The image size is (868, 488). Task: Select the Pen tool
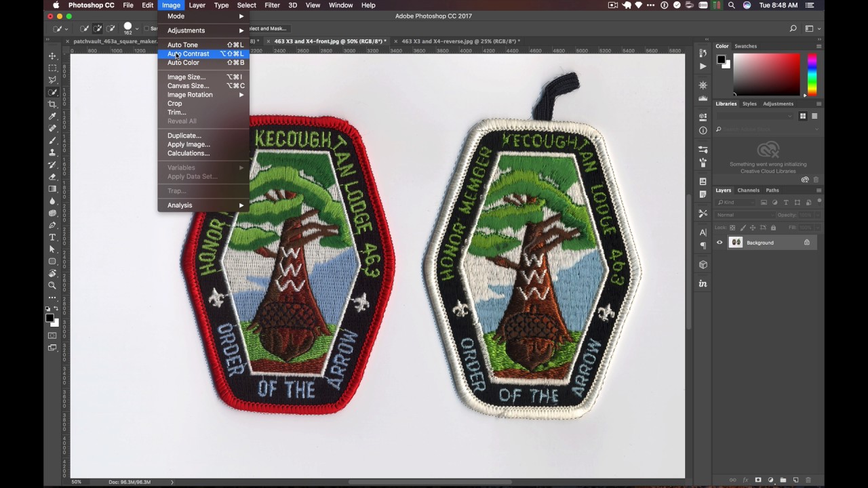click(52, 225)
